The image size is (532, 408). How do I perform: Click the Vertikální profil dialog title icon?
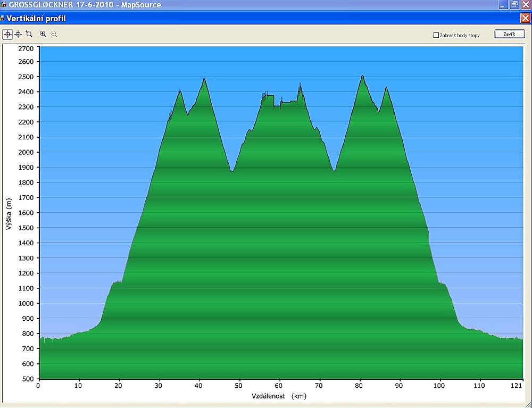[3, 19]
